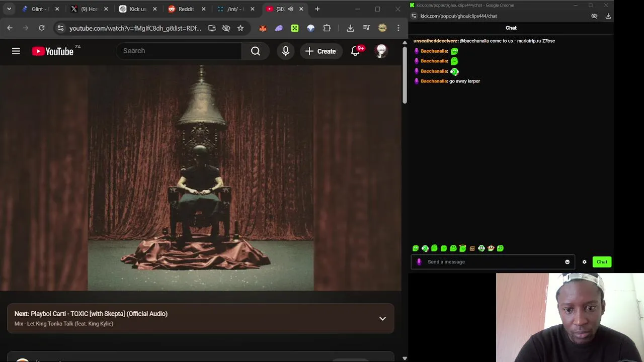Screen dimensions: 644x362
Task: Open the YouTube guide hamburger menu
Action: [x=16, y=51]
